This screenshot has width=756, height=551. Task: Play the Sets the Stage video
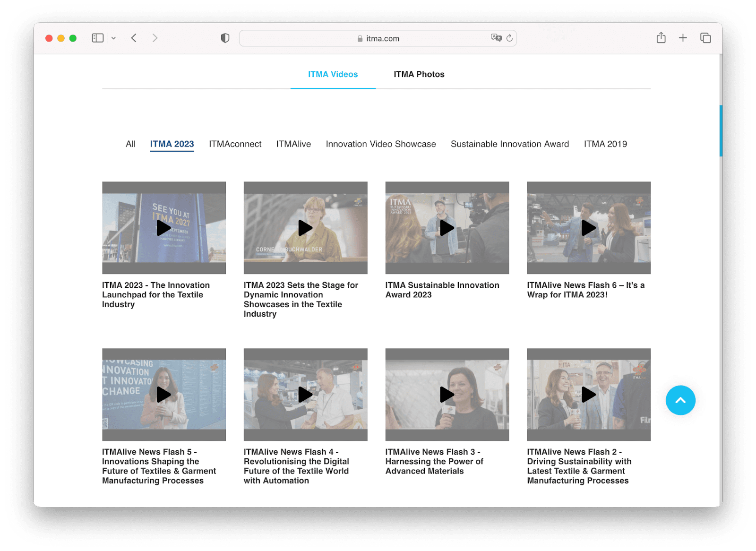305,228
